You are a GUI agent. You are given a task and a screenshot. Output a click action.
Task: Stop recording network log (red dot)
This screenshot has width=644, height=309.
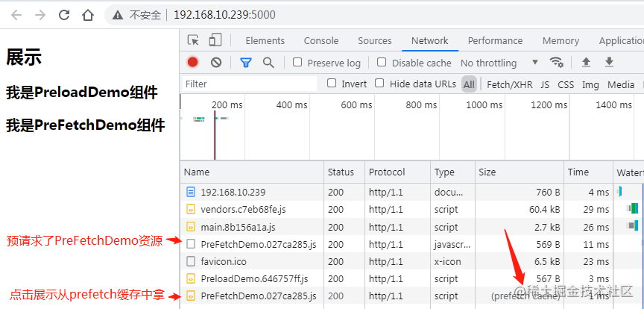pos(193,63)
